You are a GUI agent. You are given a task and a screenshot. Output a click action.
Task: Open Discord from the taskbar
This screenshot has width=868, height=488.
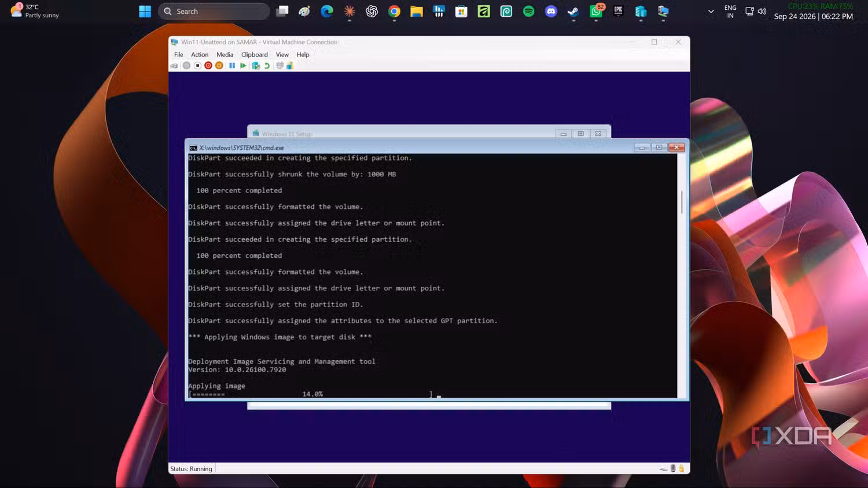click(551, 12)
